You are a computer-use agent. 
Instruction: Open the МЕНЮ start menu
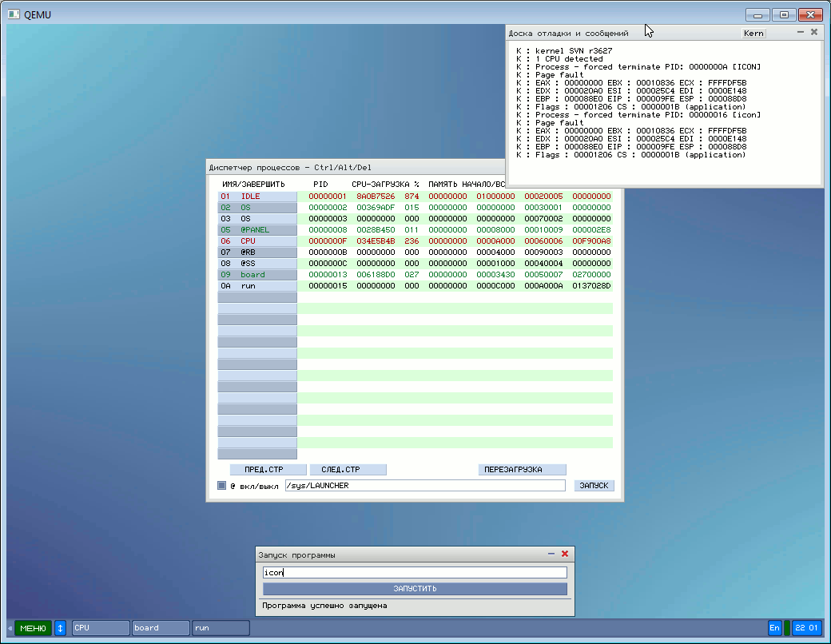pos(33,628)
